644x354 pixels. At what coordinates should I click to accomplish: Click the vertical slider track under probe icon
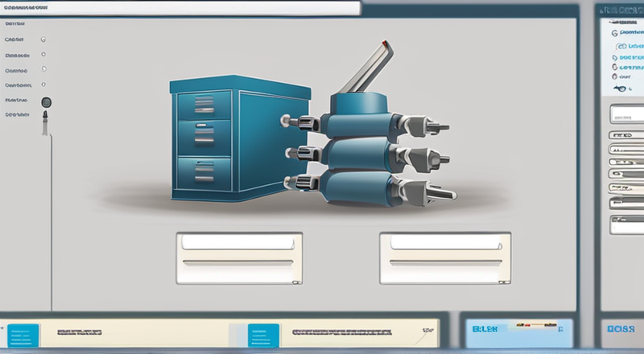click(x=52, y=217)
